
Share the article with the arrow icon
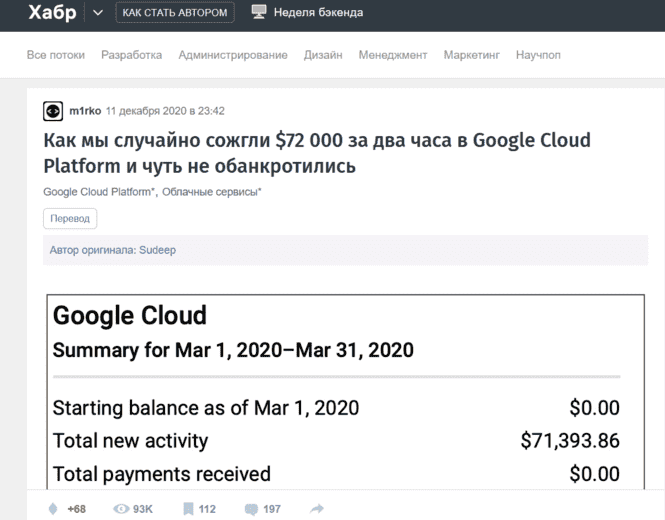[317, 509]
